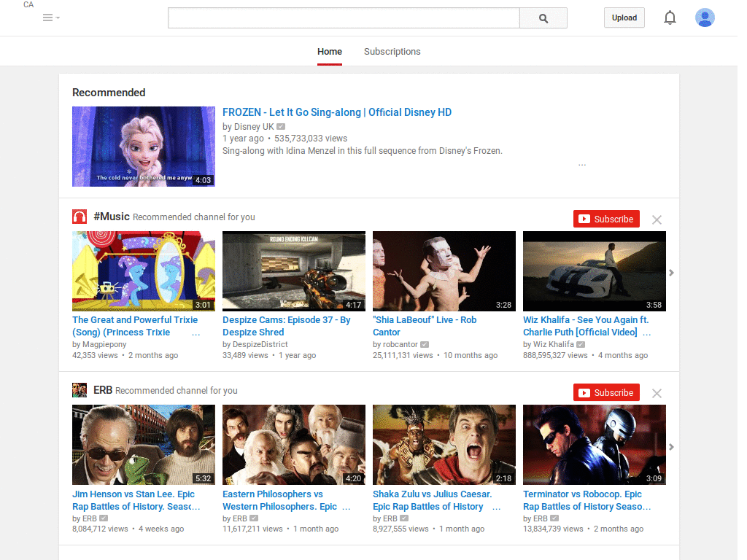
Task: Show next videos in #Music row
Action: (x=671, y=273)
